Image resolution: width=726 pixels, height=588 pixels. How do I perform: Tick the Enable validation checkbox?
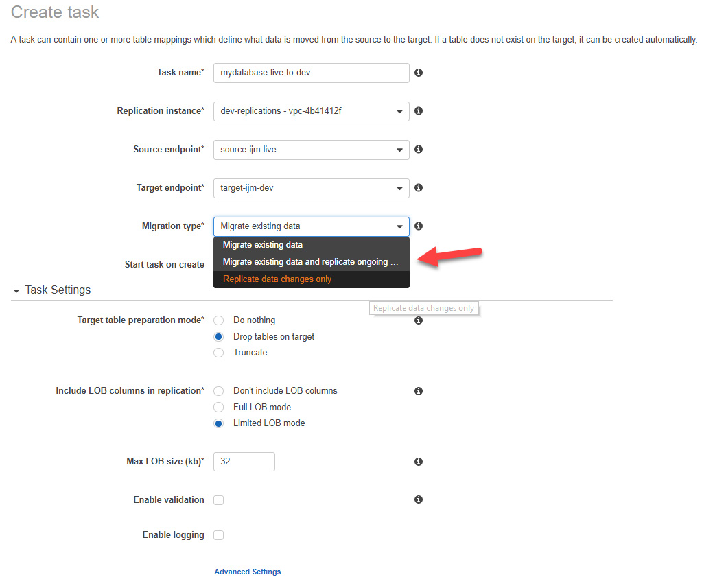(x=218, y=500)
